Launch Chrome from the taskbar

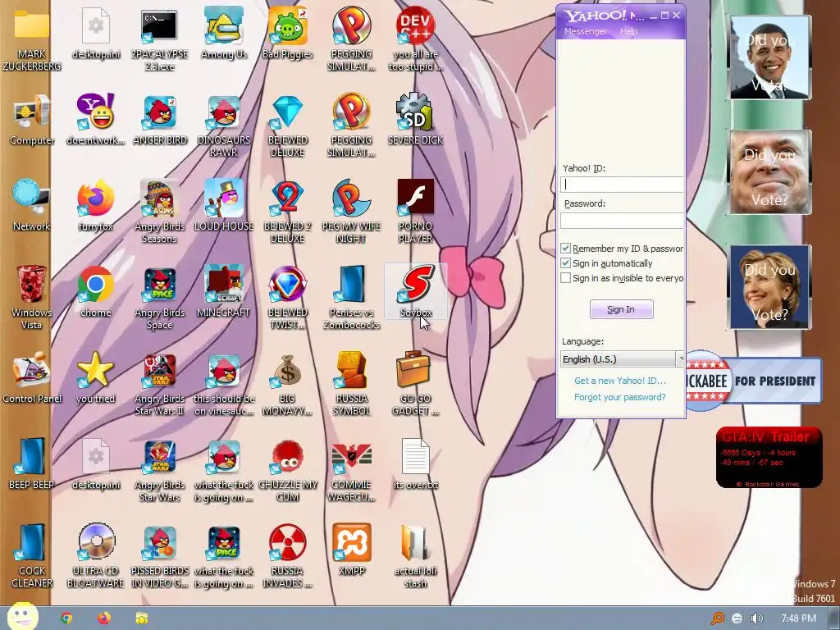click(66, 619)
